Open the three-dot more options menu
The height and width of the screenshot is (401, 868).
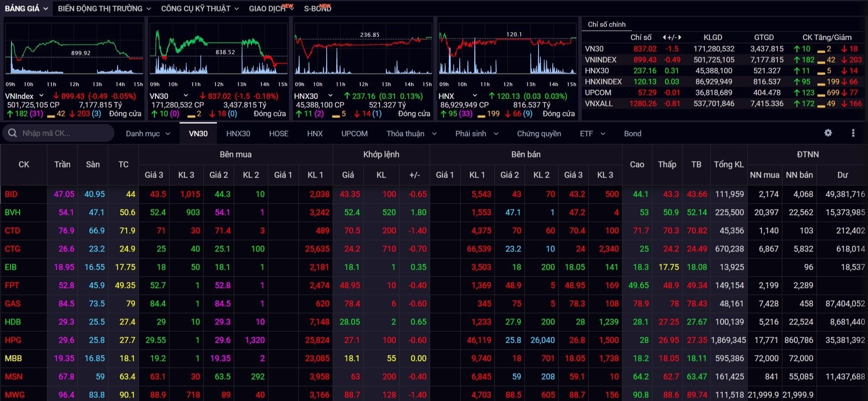click(x=853, y=133)
